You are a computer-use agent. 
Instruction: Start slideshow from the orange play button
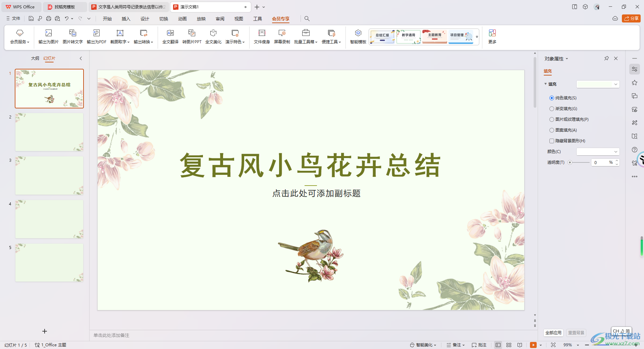click(533, 345)
